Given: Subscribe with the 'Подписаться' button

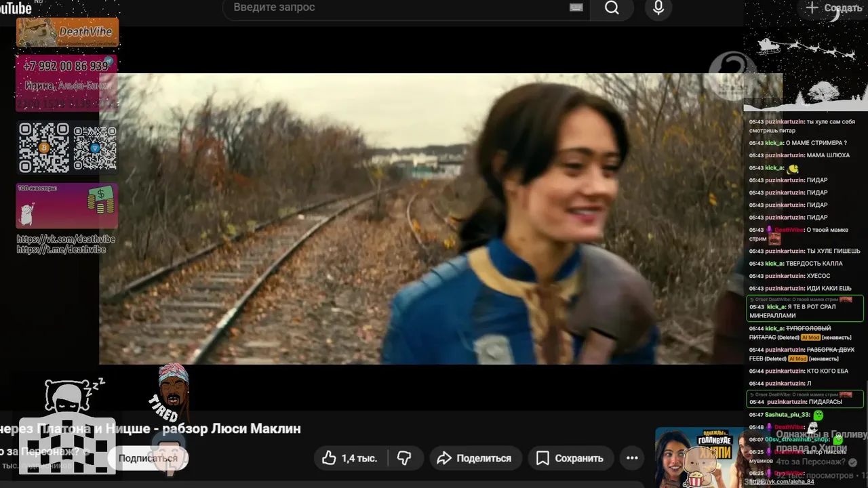Looking at the screenshot, I should (148, 458).
